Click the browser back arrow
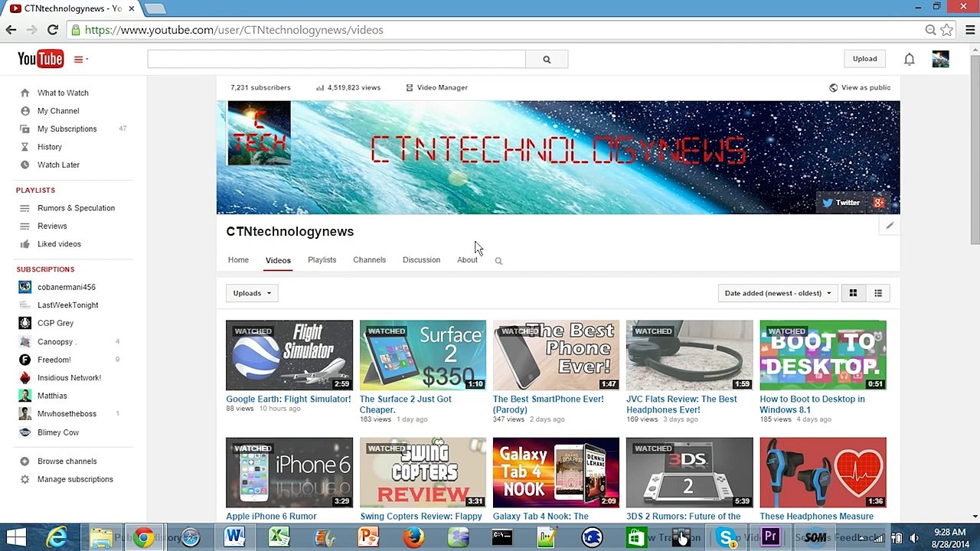Screen dimensions: 980x551 tap(11, 30)
